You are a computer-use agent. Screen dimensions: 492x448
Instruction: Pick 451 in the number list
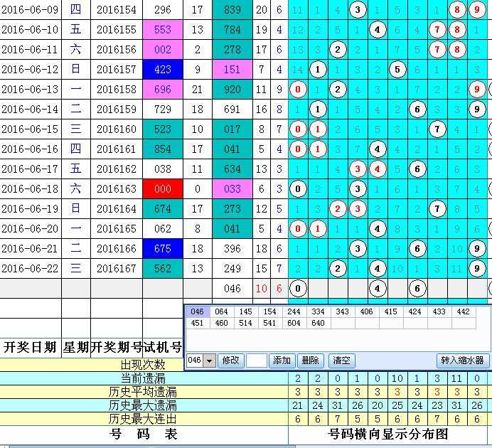[198, 323]
